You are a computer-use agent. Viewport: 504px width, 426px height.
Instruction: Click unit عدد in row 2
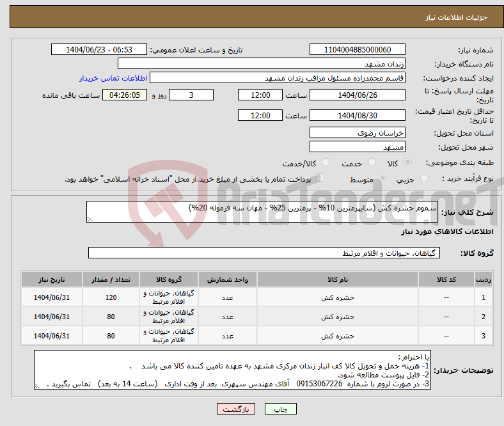click(228, 317)
